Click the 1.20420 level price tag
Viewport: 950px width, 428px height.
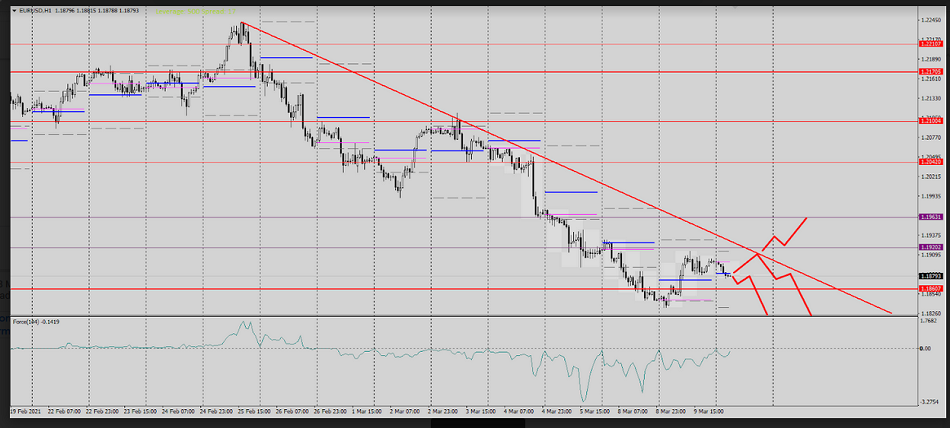(930, 162)
